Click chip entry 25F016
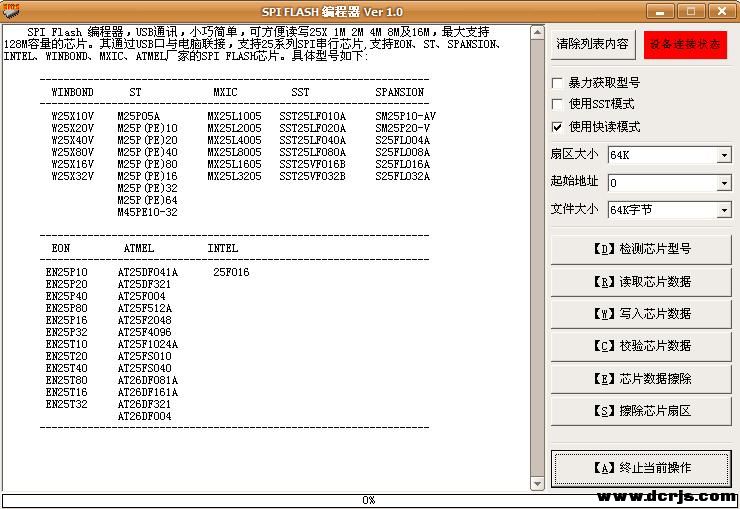740x509 pixels. point(231,273)
